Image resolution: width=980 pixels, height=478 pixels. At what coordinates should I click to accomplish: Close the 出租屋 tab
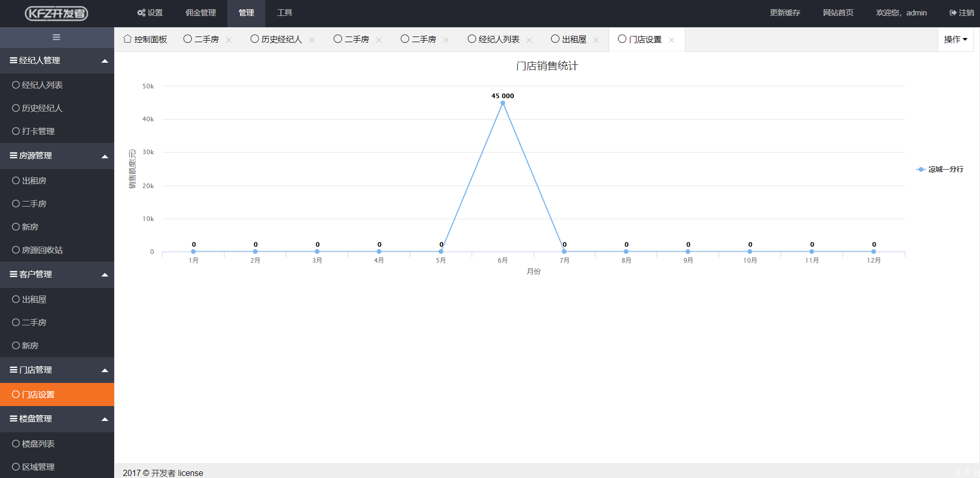[596, 40]
